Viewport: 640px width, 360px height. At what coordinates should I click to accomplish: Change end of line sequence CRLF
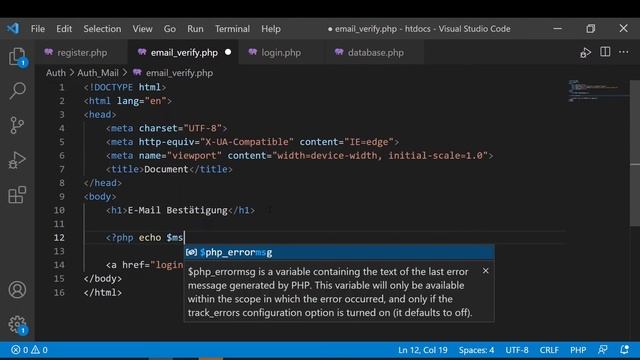click(x=549, y=350)
